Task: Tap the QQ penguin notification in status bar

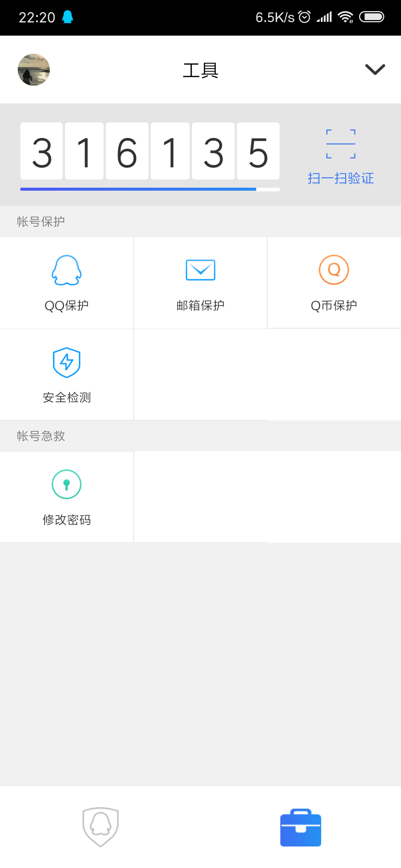Action: point(68,17)
